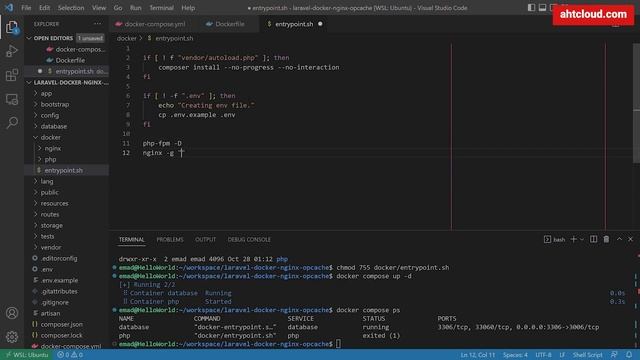Viewport: 640px width, 360px height.
Task: Click the feedback icon in status bar
Action: point(614,355)
